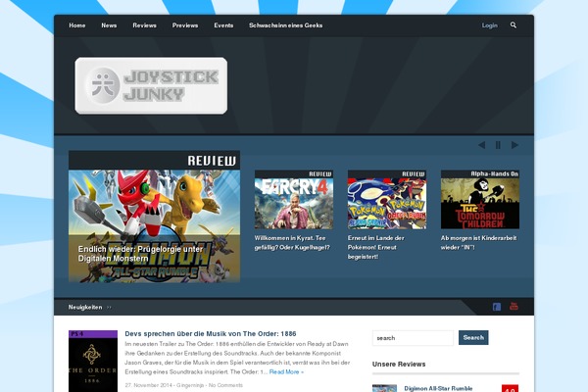
Task: Click the Joystick Junky logo
Action: (x=151, y=85)
